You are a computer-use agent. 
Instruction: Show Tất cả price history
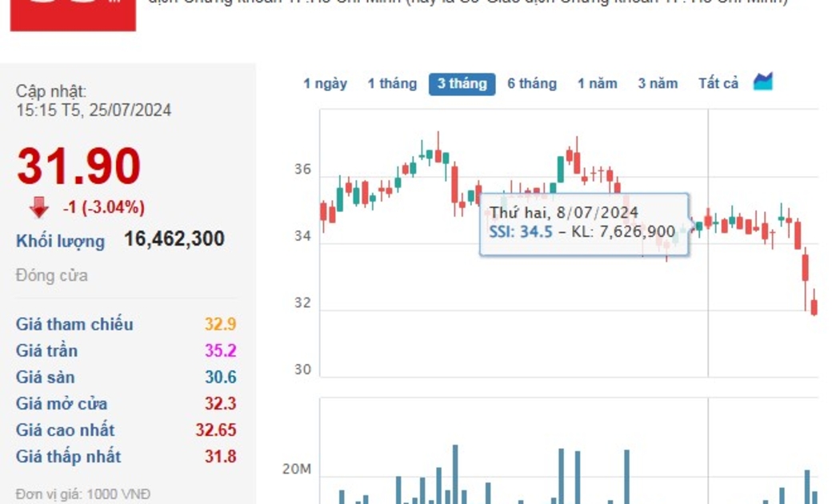[x=718, y=83]
